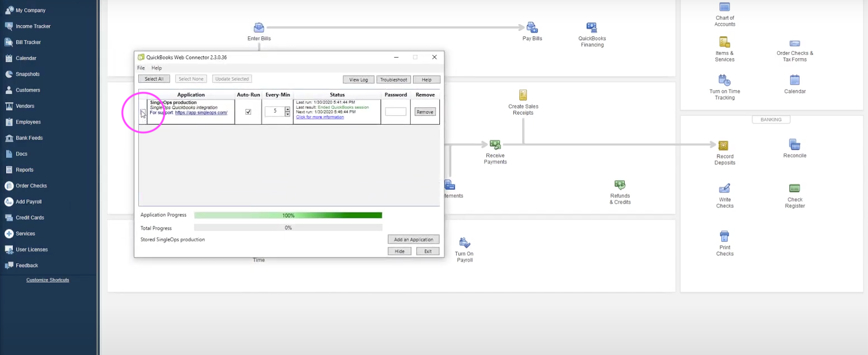Open the Enter Bills icon
The width and height of the screenshot is (868, 355).
click(259, 27)
